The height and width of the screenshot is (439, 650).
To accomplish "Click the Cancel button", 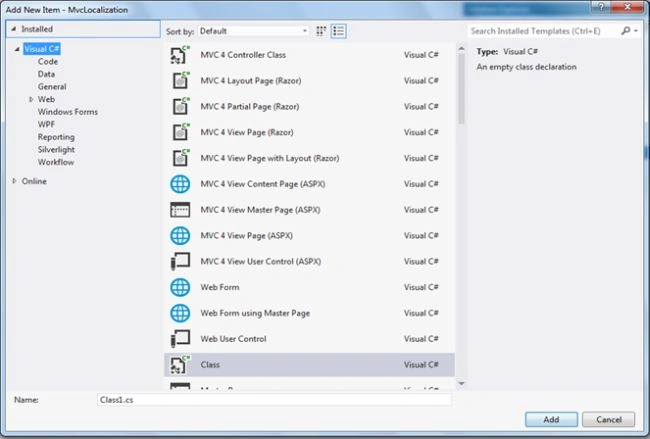I will pyautogui.click(x=609, y=420).
